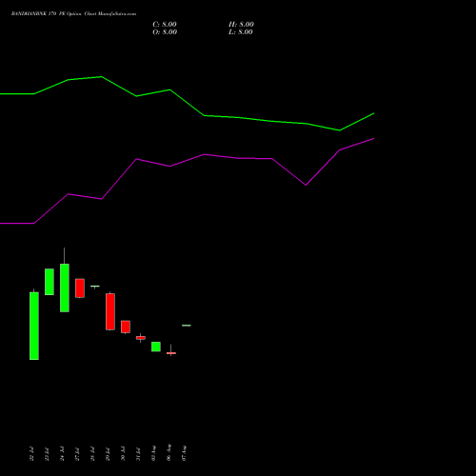Click the '28 Jul' date axis label

[x=92, y=454]
